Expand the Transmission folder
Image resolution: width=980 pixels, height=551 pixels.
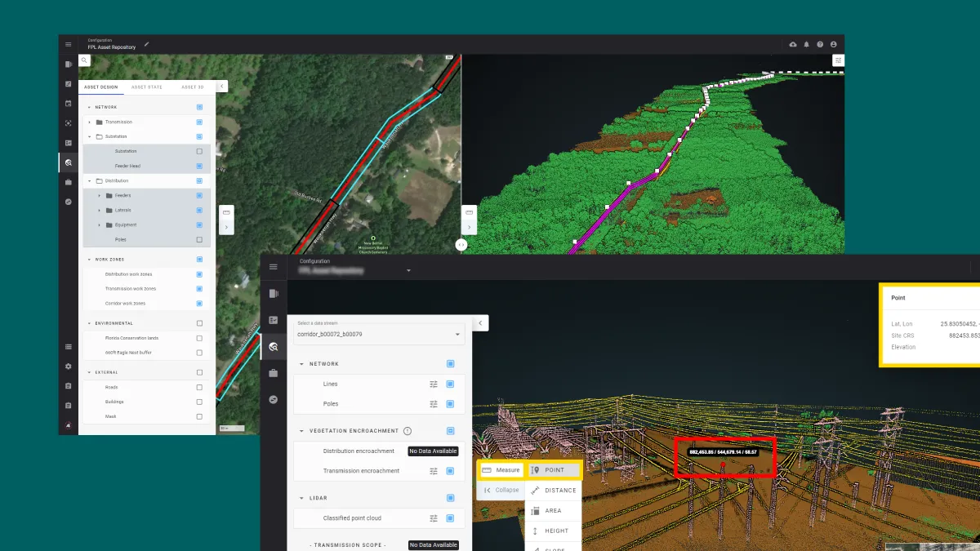click(x=90, y=122)
